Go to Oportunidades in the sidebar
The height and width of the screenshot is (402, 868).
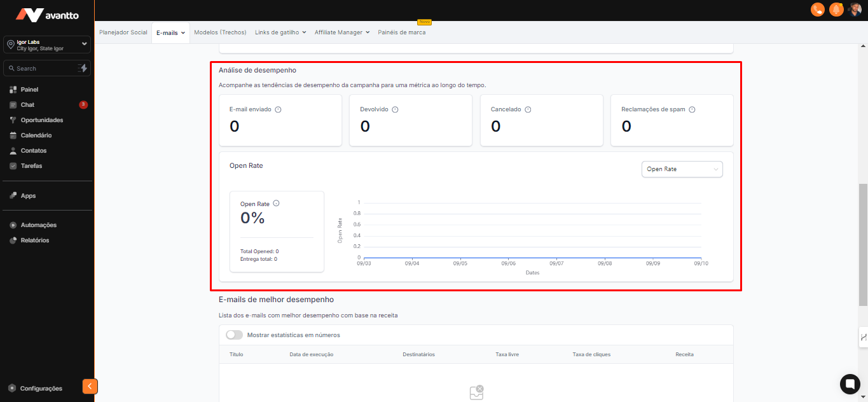pos(42,120)
